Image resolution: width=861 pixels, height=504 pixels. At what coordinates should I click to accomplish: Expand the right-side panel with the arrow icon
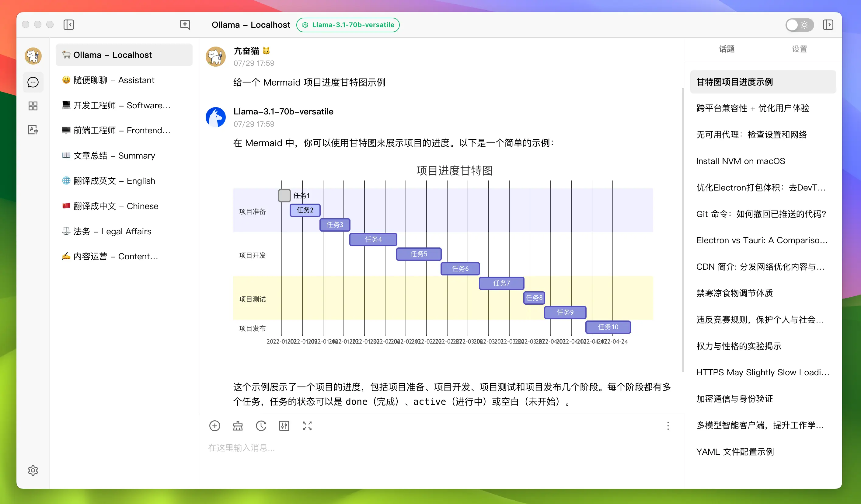tap(828, 25)
